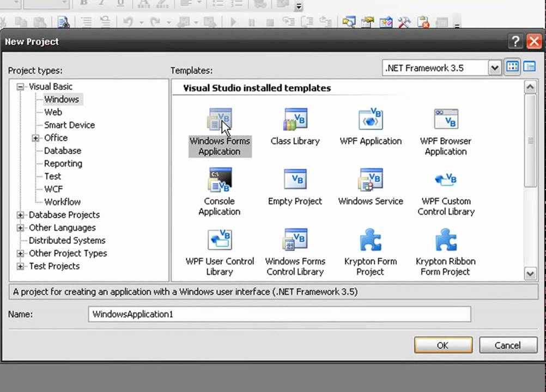Select the Krypton Ribbon Form Project template
This screenshot has height=392, width=546.
(x=446, y=252)
